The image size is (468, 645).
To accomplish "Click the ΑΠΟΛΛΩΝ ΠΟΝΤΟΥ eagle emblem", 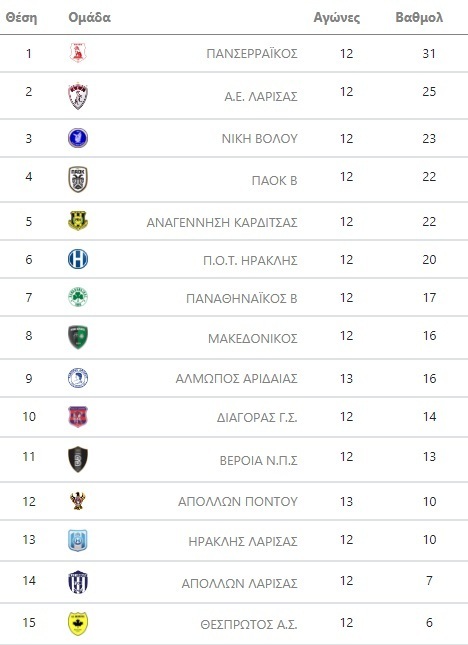I will 78,501.
